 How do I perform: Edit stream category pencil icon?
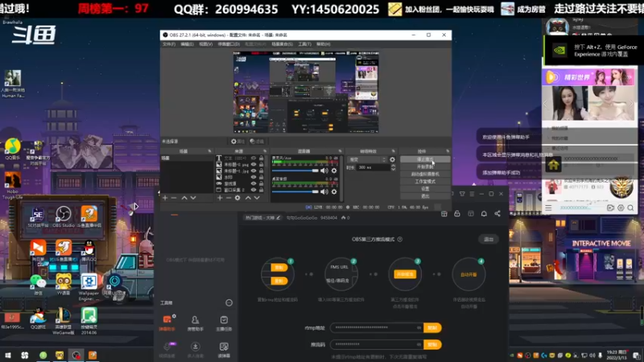tap(279, 217)
